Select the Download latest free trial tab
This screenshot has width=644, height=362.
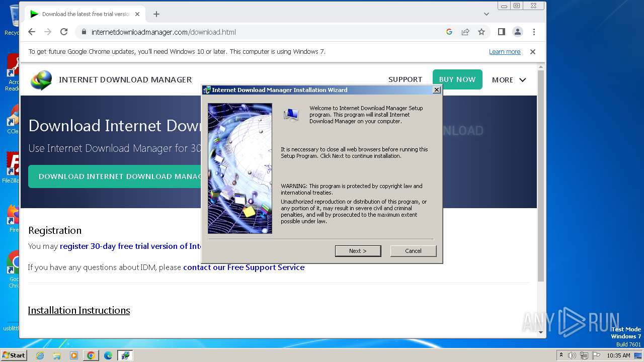85,14
